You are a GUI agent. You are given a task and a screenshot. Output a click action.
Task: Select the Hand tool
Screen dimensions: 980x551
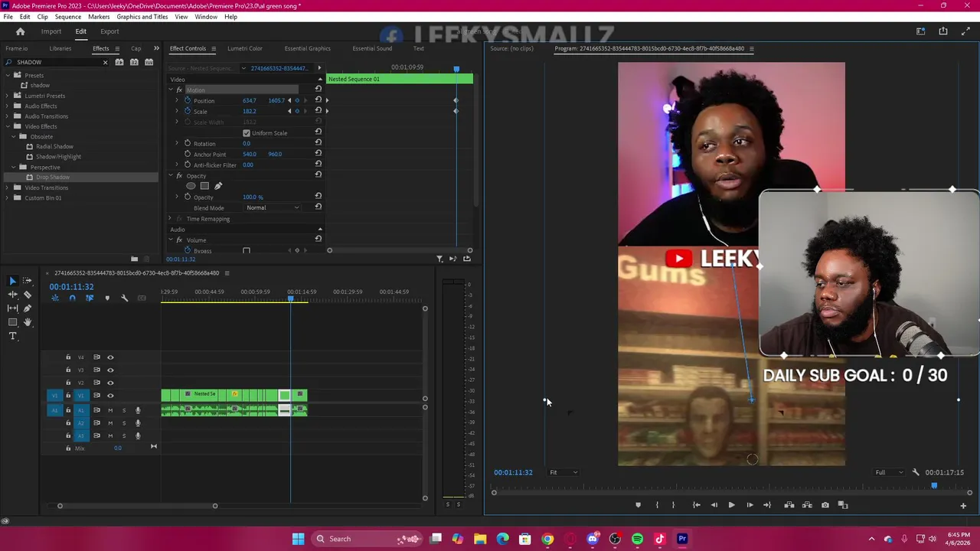(x=28, y=322)
